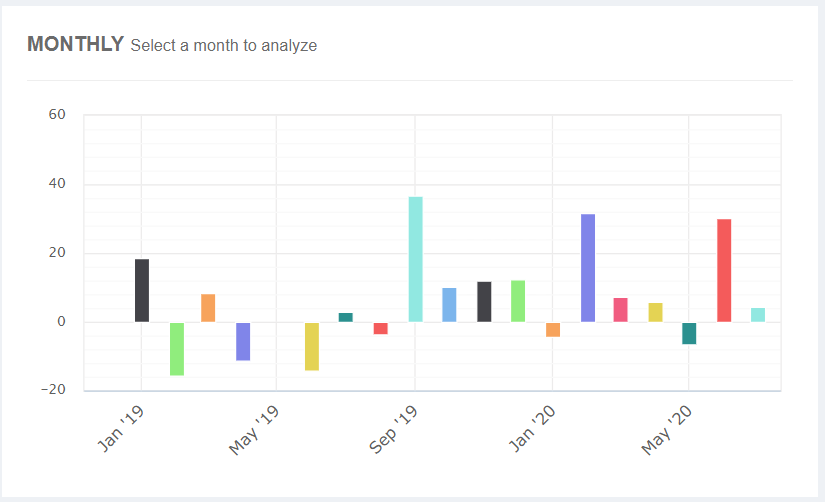
Task: Click the MONTHLY chart heading
Action: [x=75, y=44]
